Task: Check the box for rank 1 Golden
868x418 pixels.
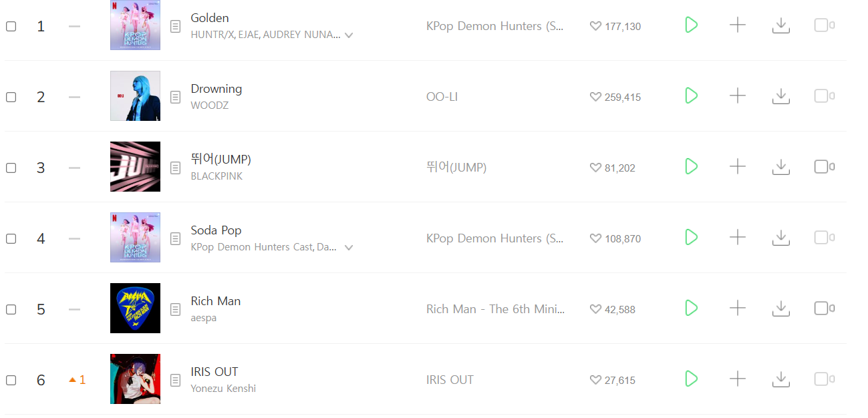Action: pos(11,26)
